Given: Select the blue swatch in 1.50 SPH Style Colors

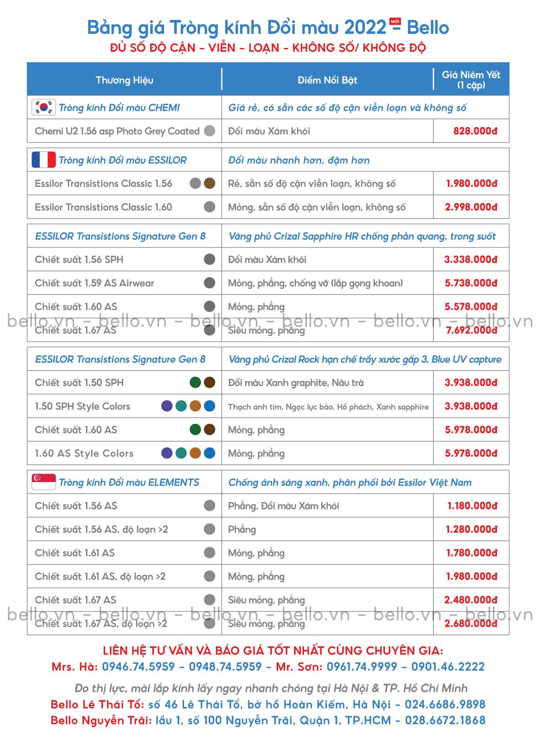Looking at the screenshot, I should click(x=210, y=406).
